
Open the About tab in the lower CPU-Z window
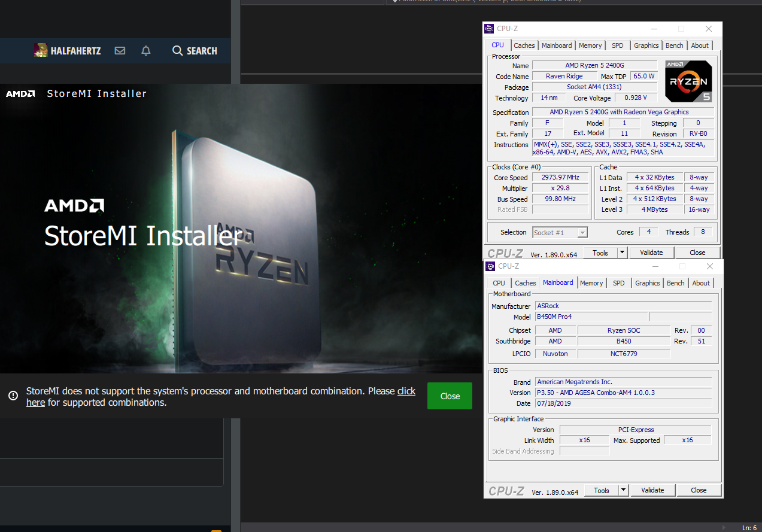coord(701,283)
